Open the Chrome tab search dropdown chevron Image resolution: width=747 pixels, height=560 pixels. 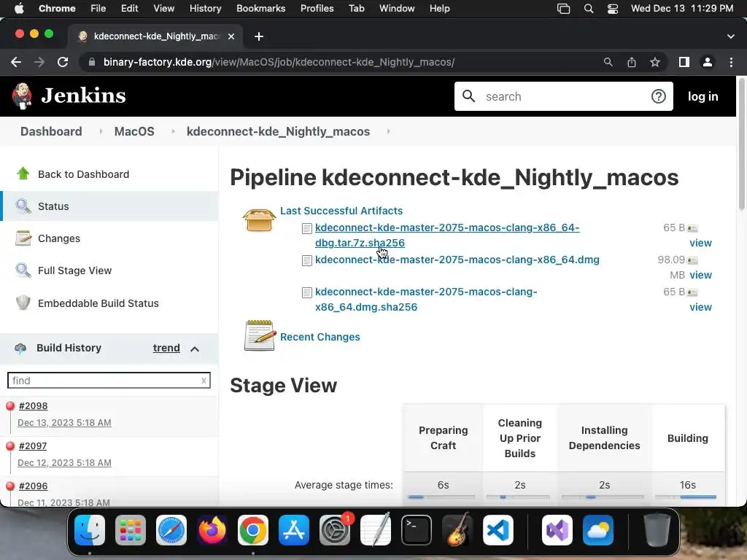pos(730,36)
